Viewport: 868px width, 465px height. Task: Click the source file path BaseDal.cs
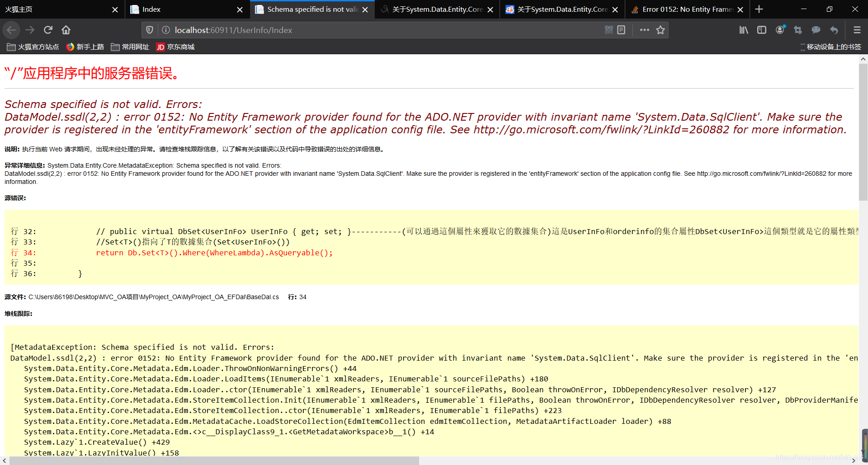click(154, 297)
